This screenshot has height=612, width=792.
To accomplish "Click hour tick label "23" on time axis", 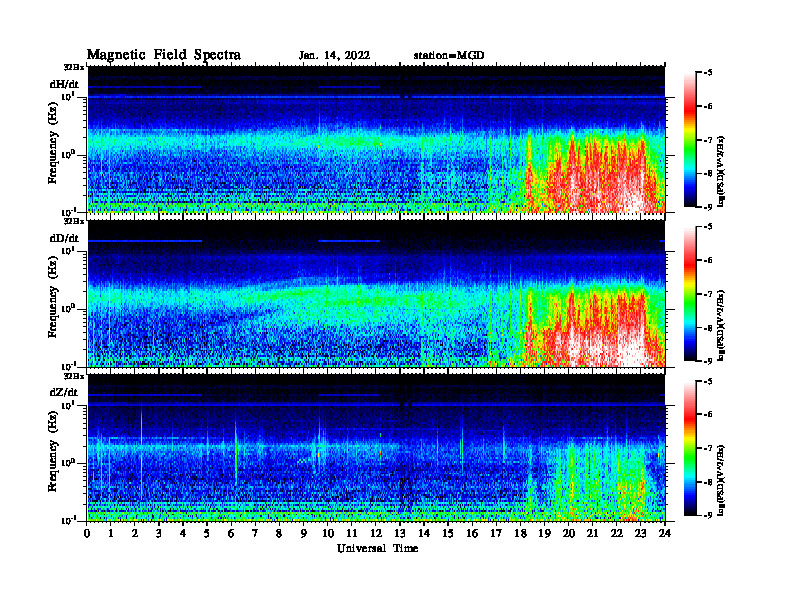I will 641,534.
